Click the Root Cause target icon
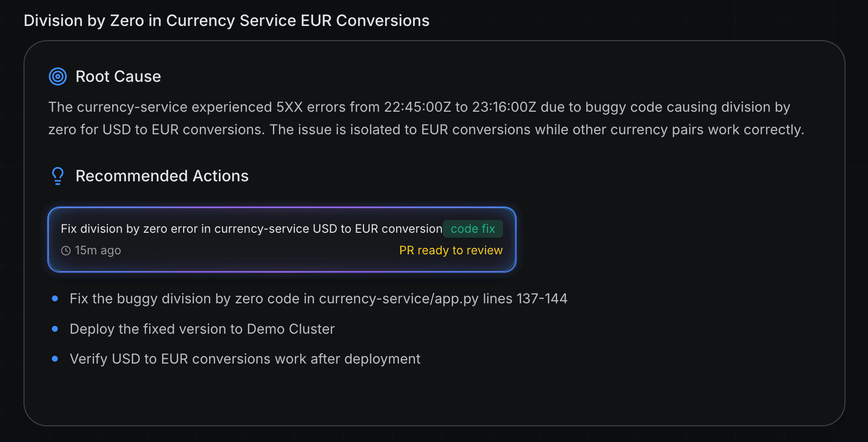This screenshot has width=868, height=442. (x=58, y=76)
